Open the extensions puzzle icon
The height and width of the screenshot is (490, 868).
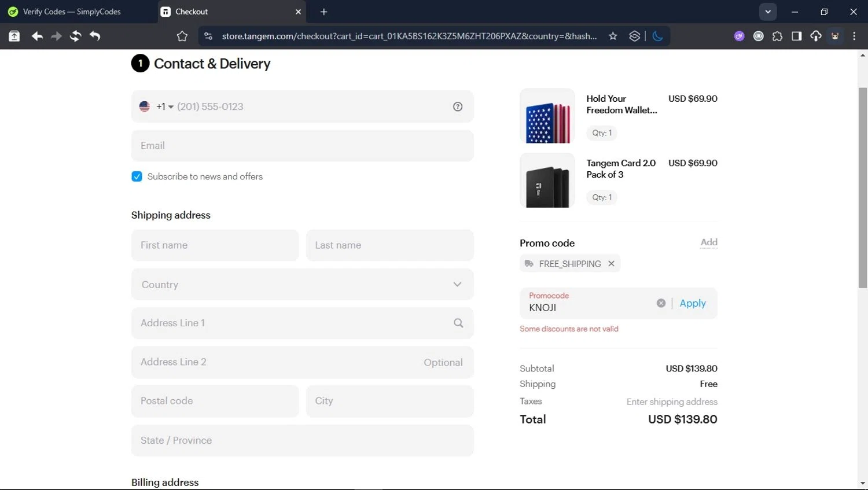tap(777, 36)
